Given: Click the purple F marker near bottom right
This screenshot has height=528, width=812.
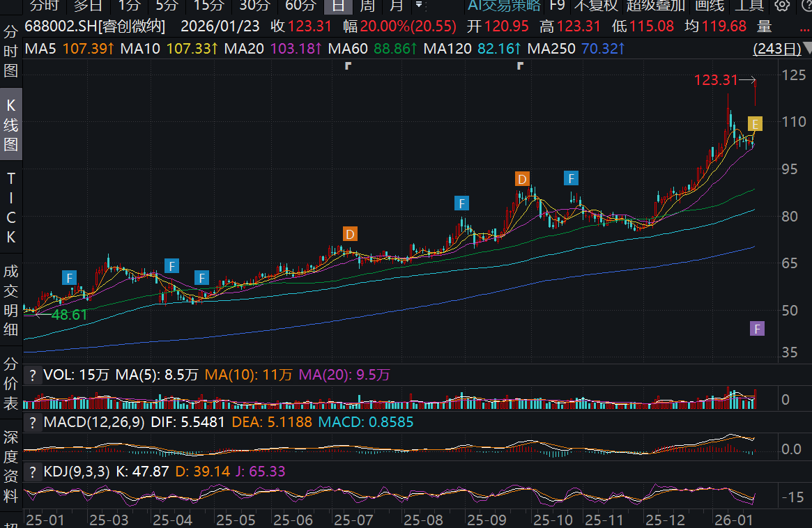Looking at the screenshot, I should (758, 329).
